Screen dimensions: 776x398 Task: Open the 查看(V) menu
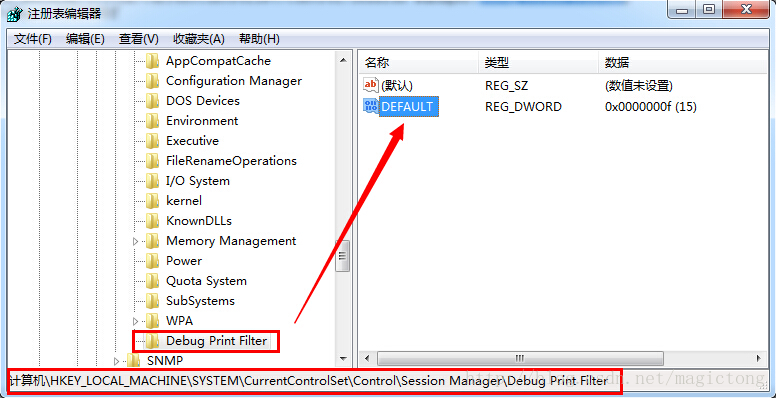click(x=139, y=39)
